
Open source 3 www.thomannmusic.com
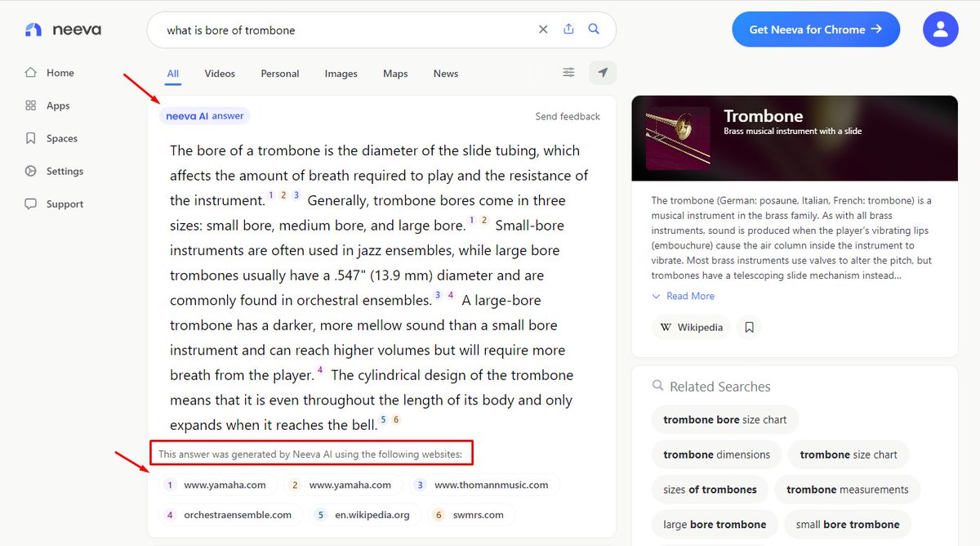pyautogui.click(x=484, y=485)
